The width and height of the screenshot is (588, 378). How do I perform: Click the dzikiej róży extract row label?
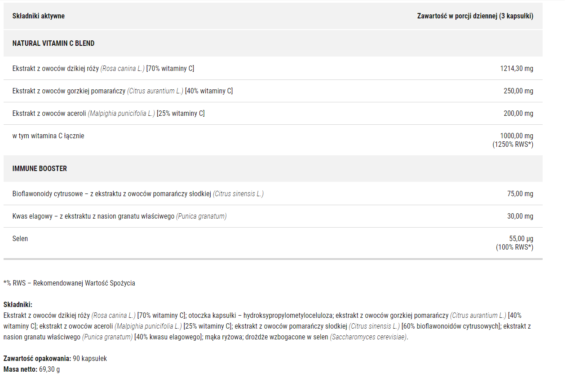click(x=103, y=68)
